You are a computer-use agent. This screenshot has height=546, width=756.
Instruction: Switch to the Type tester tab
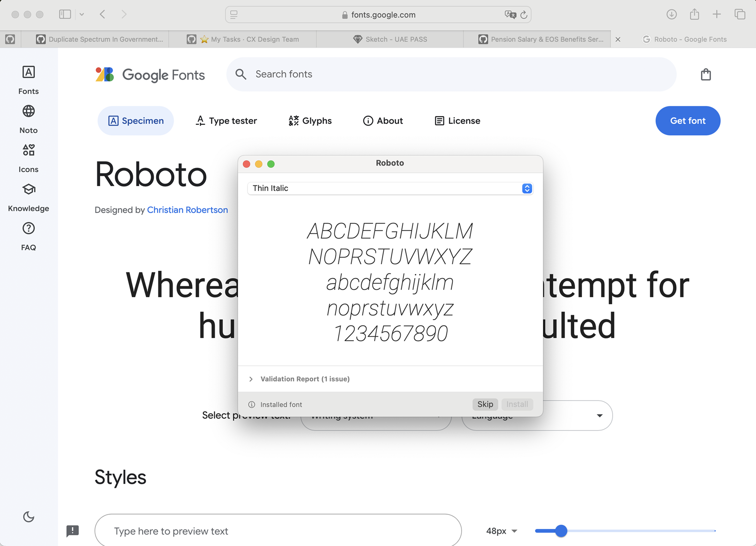(x=226, y=121)
